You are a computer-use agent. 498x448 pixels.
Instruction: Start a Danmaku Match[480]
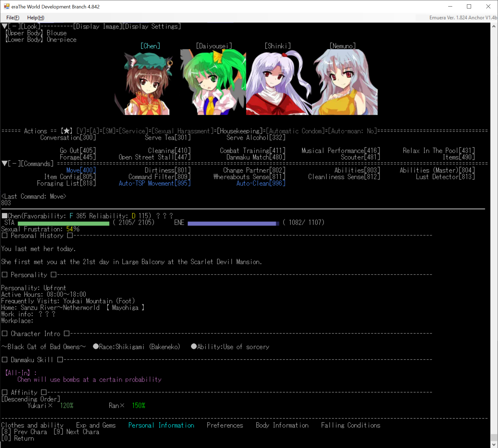pyautogui.click(x=256, y=157)
